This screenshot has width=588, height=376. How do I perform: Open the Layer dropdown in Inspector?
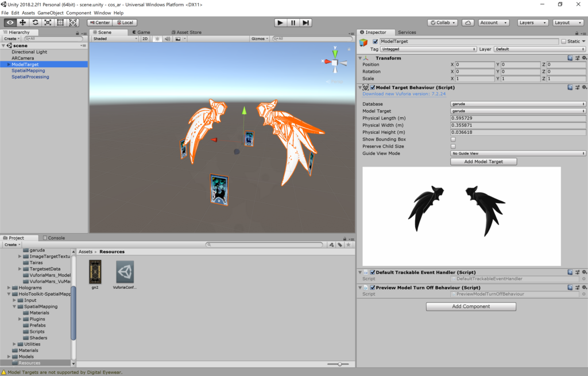(540, 49)
